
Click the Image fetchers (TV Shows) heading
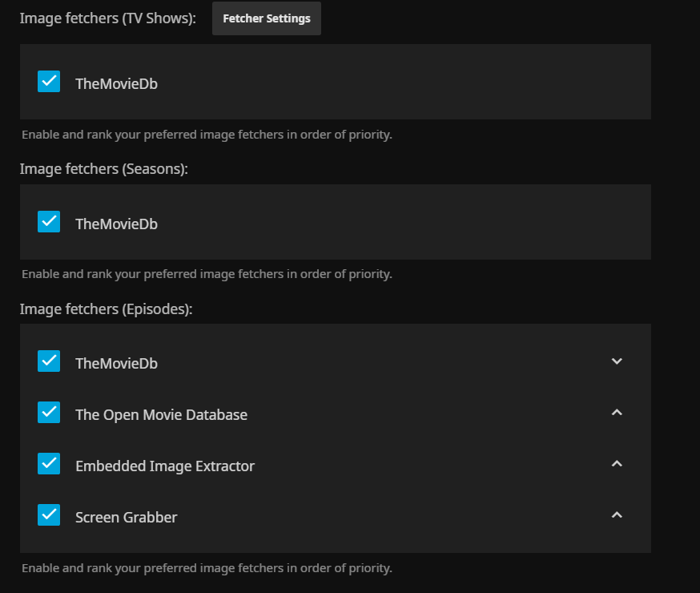107,18
